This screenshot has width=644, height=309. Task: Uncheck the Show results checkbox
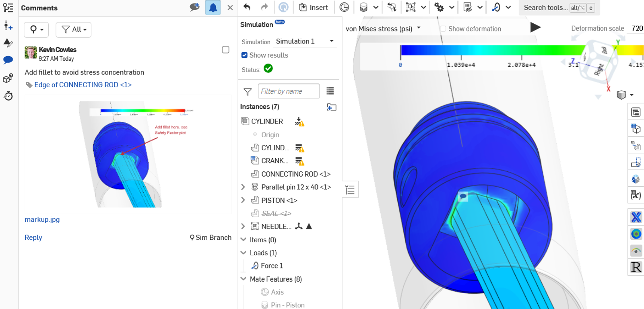point(244,55)
